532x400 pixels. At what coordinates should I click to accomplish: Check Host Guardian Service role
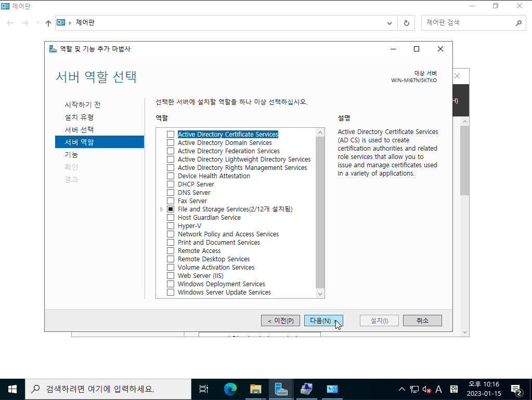pos(171,217)
